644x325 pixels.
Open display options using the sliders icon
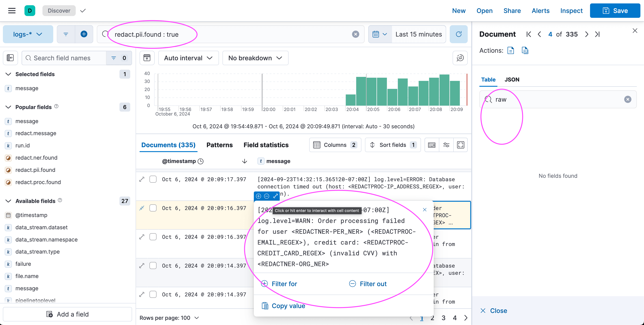point(446,145)
